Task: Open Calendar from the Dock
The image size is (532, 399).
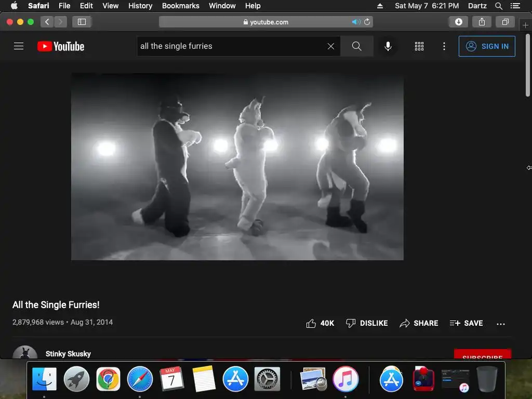Action: click(x=171, y=379)
